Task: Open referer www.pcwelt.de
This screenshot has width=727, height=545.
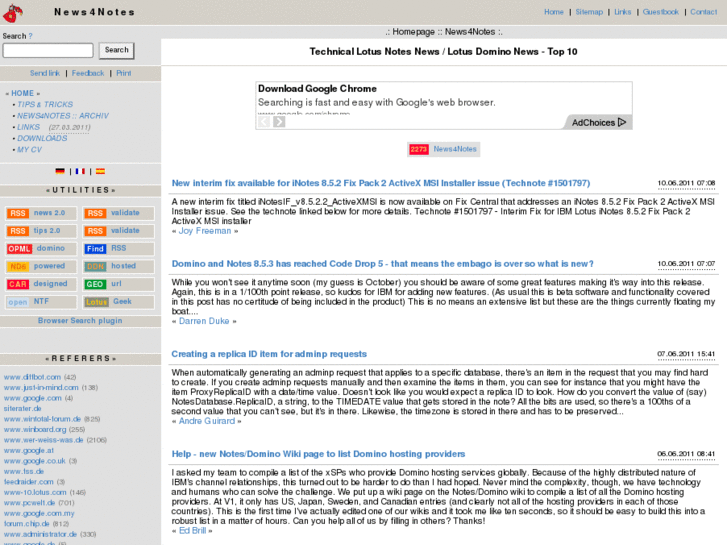Action: 30,503
